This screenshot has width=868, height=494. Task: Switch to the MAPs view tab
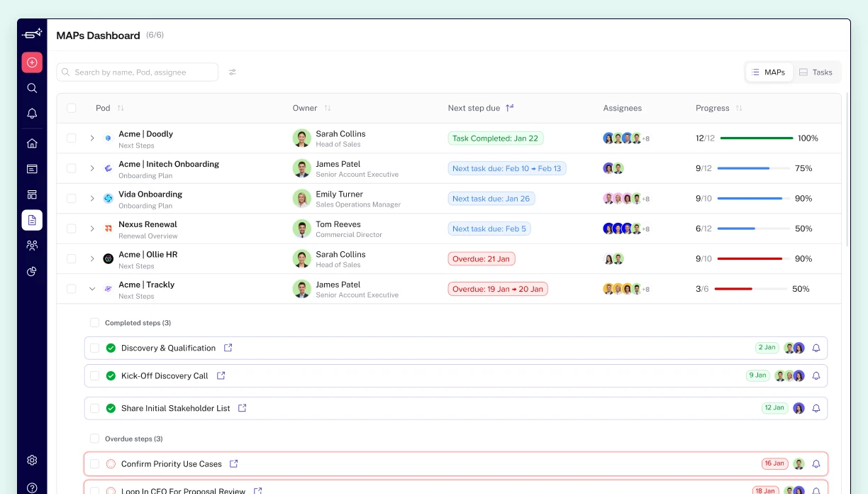click(769, 72)
